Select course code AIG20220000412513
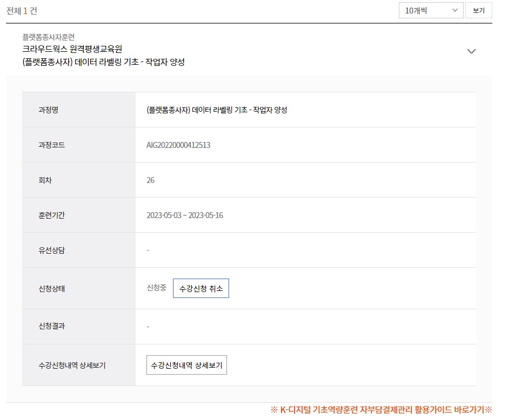This screenshot has width=508, height=420. [178, 145]
